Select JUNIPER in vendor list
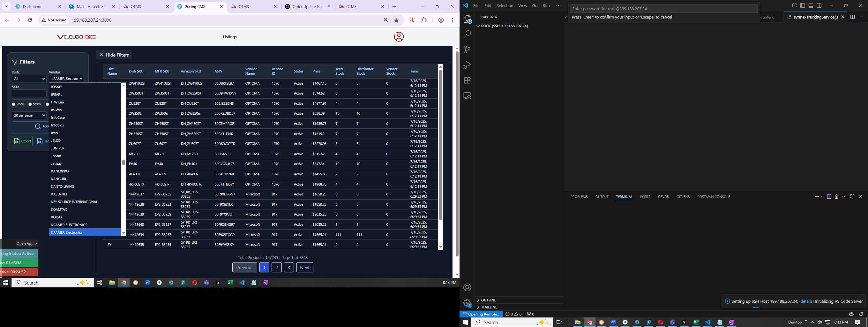The image size is (868, 327). tap(85, 148)
